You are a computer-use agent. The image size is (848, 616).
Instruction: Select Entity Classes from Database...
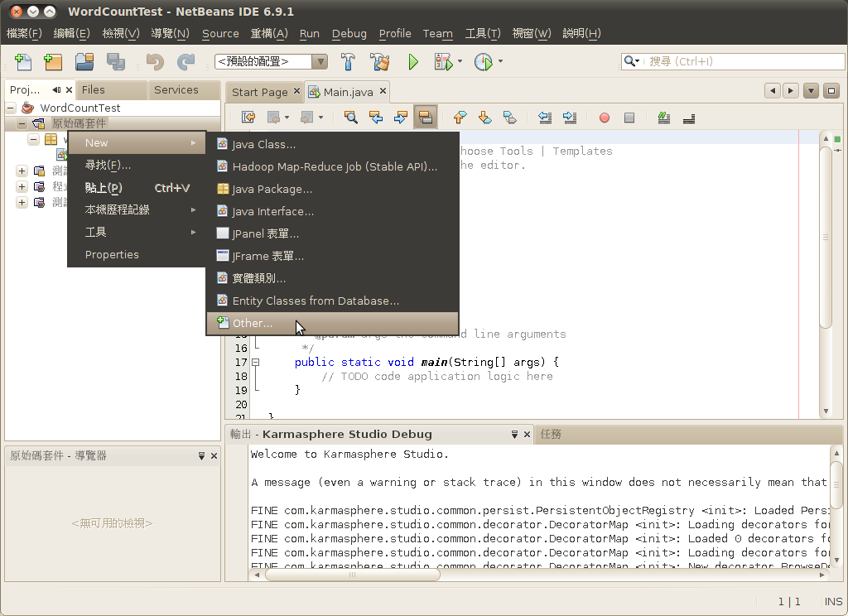(332, 301)
